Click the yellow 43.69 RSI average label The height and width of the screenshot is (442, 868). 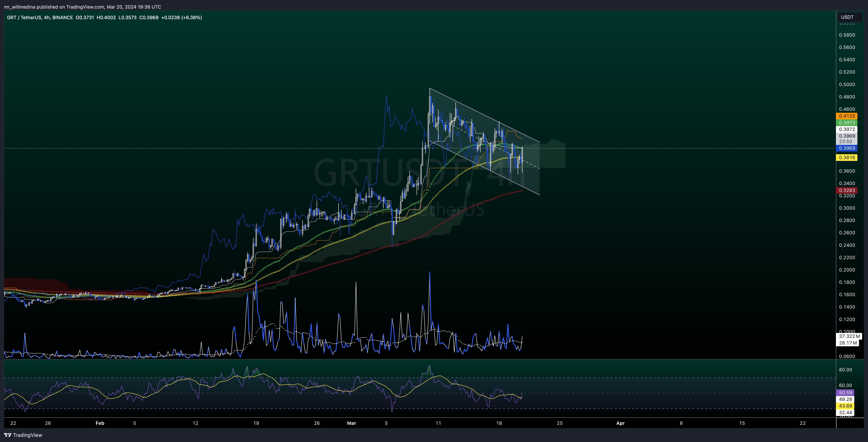(846, 406)
